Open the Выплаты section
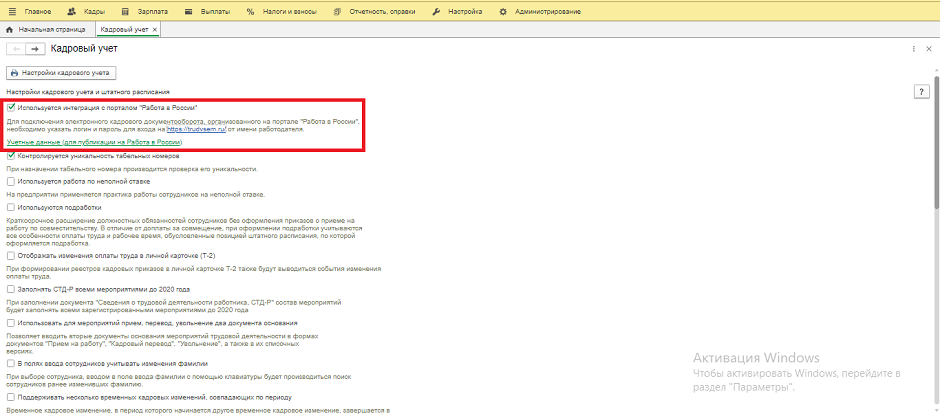 tap(209, 11)
